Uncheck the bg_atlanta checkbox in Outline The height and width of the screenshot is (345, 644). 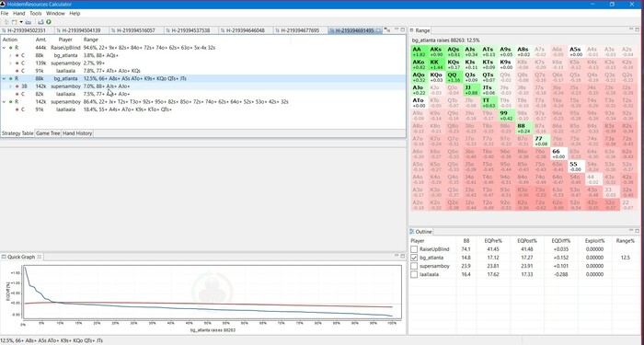coord(414,258)
